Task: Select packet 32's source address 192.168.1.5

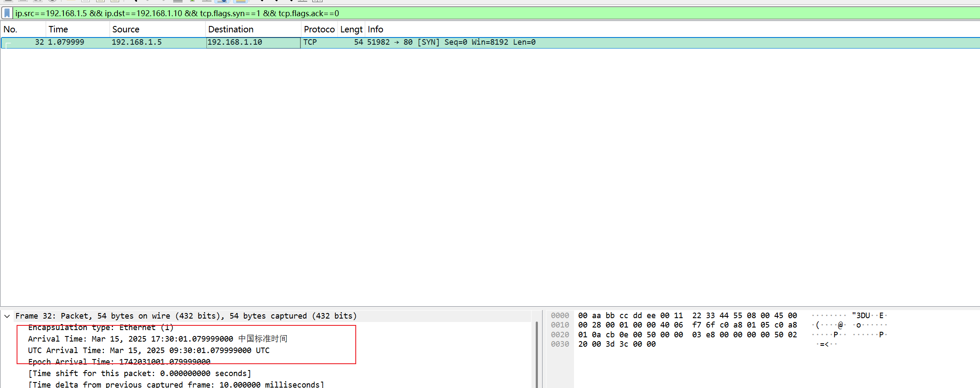Action: click(x=137, y=42)
